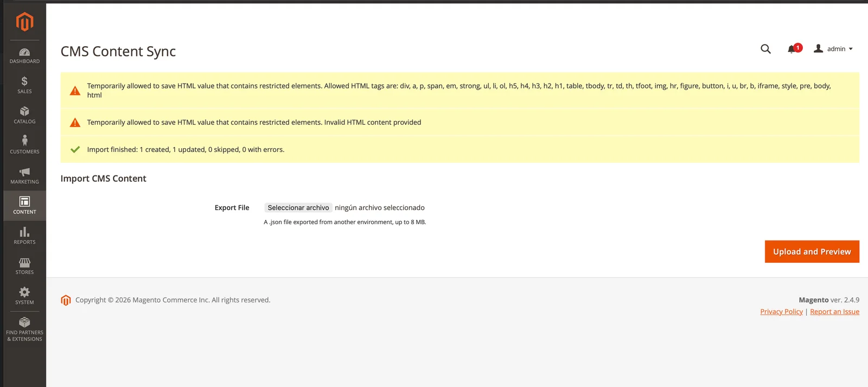Open the Dashboard section
This screenshot has height=387, width=868.
24,55
